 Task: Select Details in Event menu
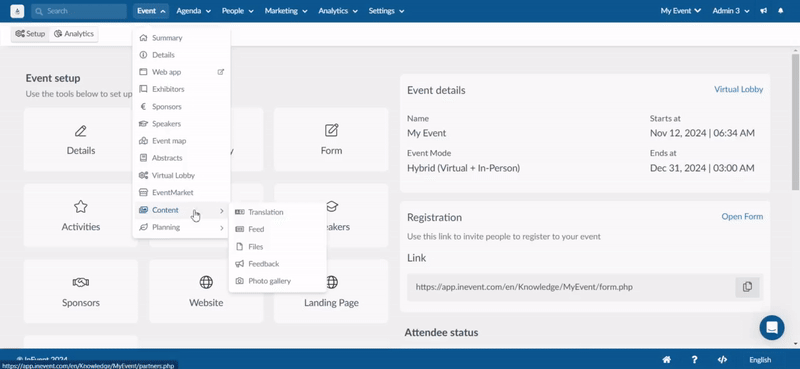[x=181, y=55]
